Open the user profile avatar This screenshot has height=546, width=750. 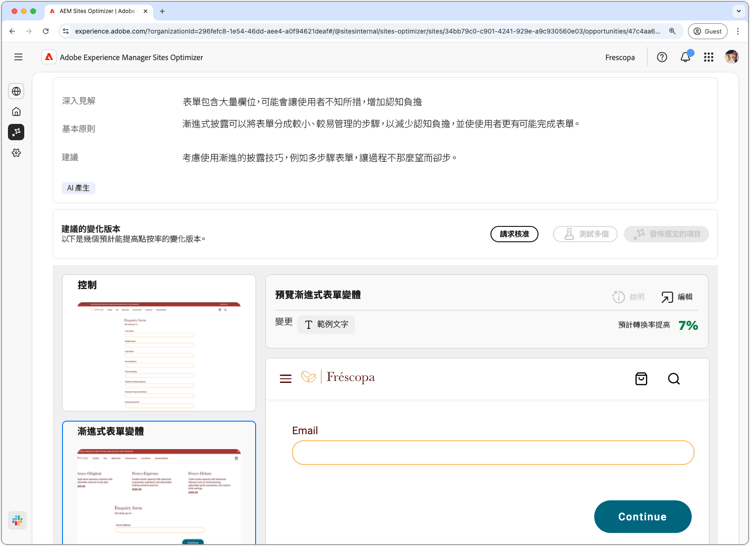(731, 57)
